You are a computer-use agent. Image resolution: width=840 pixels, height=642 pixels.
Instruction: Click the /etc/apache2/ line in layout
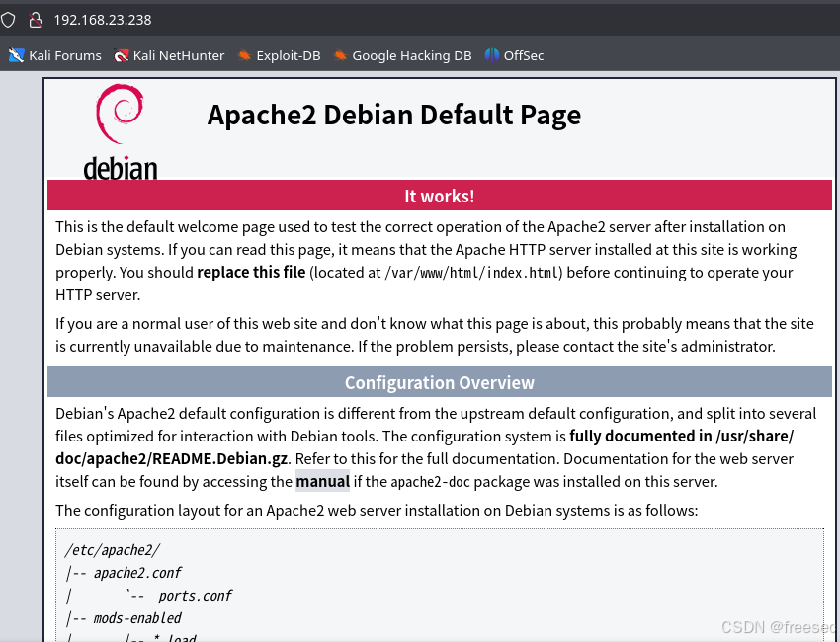point(113,550)
